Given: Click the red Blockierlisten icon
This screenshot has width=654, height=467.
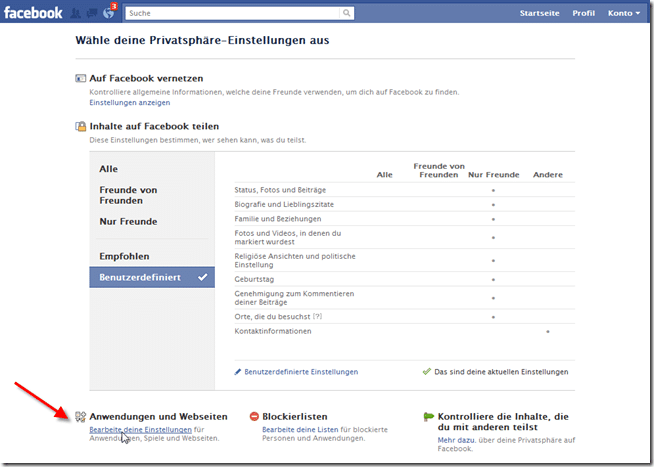Looking at the screenshot, I should (x=254, y=416).
